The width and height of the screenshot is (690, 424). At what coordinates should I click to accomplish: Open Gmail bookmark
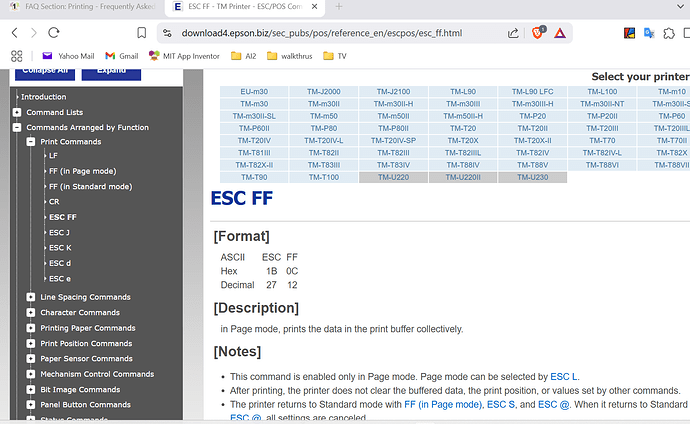122,56
